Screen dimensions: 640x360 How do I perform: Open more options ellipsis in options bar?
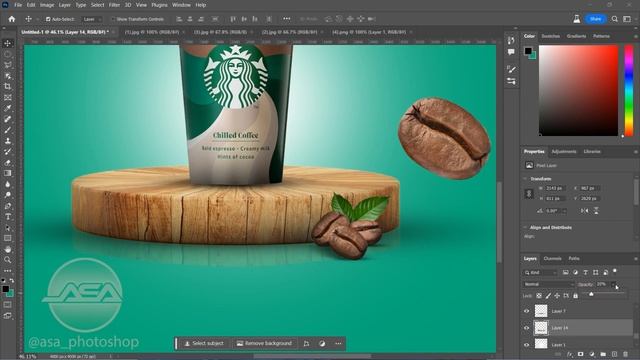click(287, 19)
